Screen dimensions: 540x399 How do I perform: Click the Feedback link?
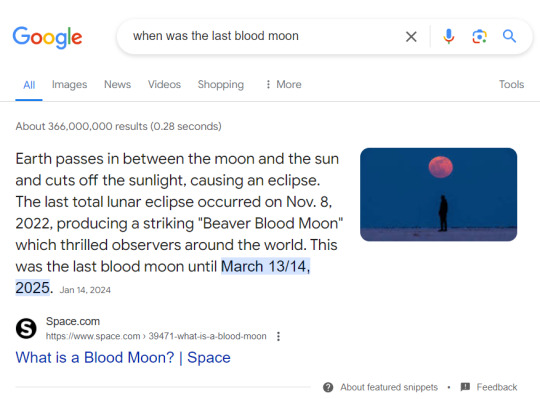coord(497,387)
